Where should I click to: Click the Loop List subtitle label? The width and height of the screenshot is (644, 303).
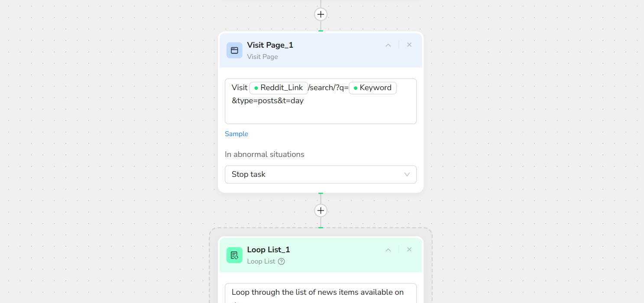[261, 261]
